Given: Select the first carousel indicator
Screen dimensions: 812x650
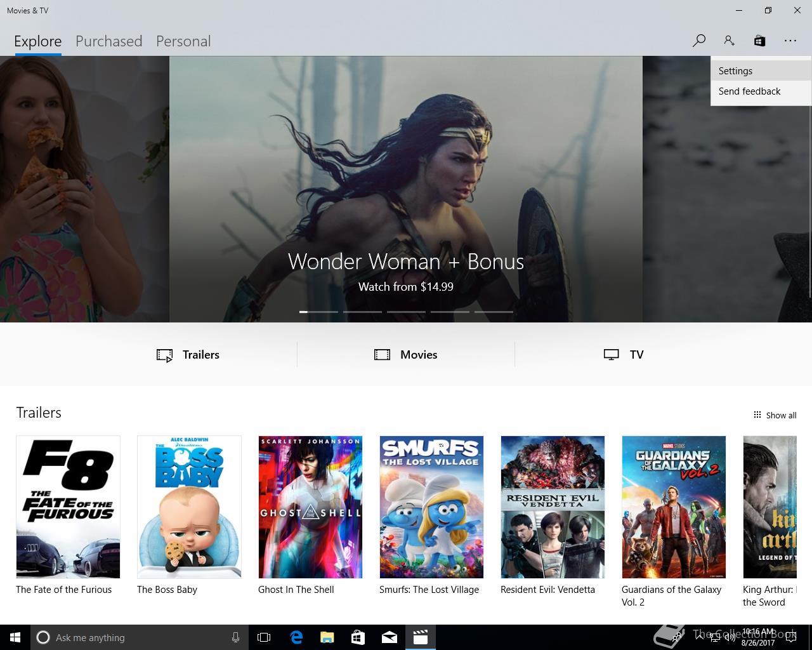Looking at the screenshot, I should [318, 312].
